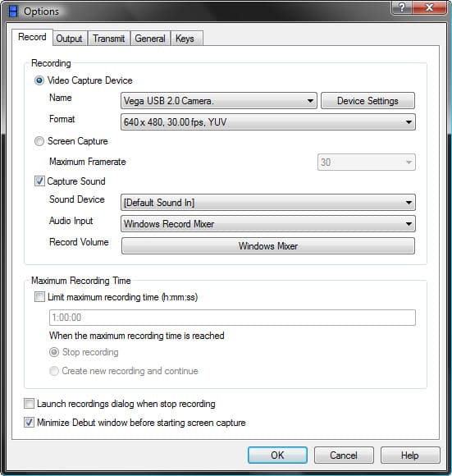Screen dimensions: 452x476
Task: Click the OK button
Action: 277,455
